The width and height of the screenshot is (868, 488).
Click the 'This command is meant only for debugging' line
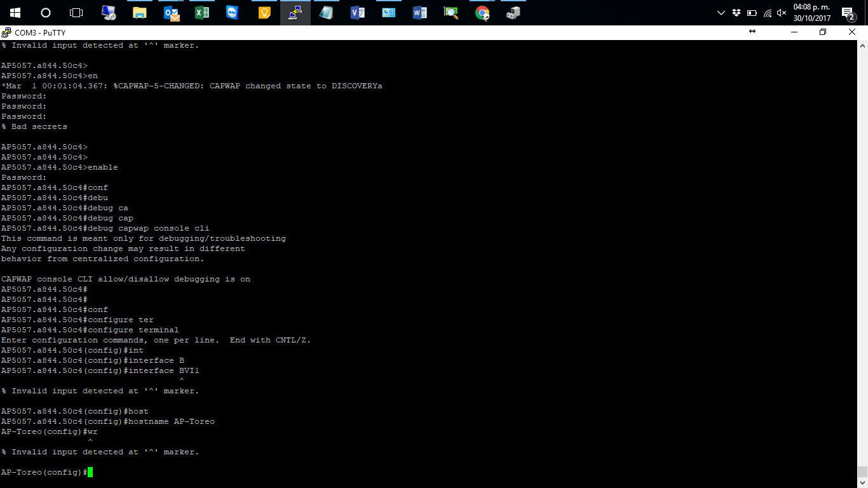[144, 238]
